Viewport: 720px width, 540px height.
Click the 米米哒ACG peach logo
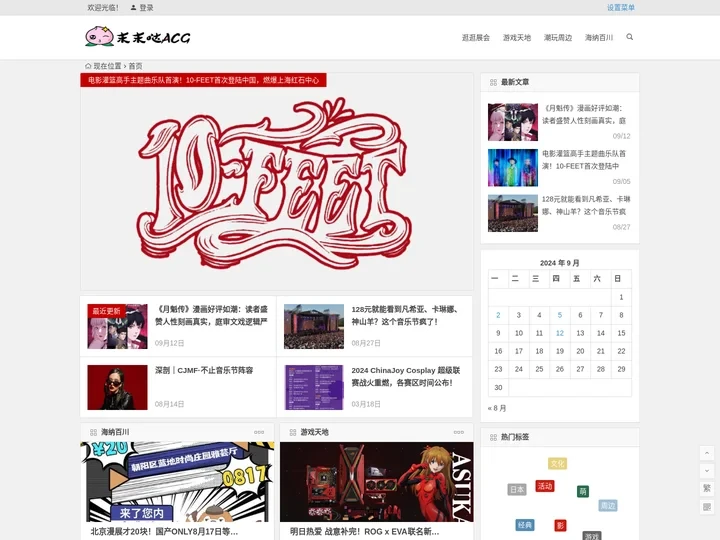(x=138, y=37)
